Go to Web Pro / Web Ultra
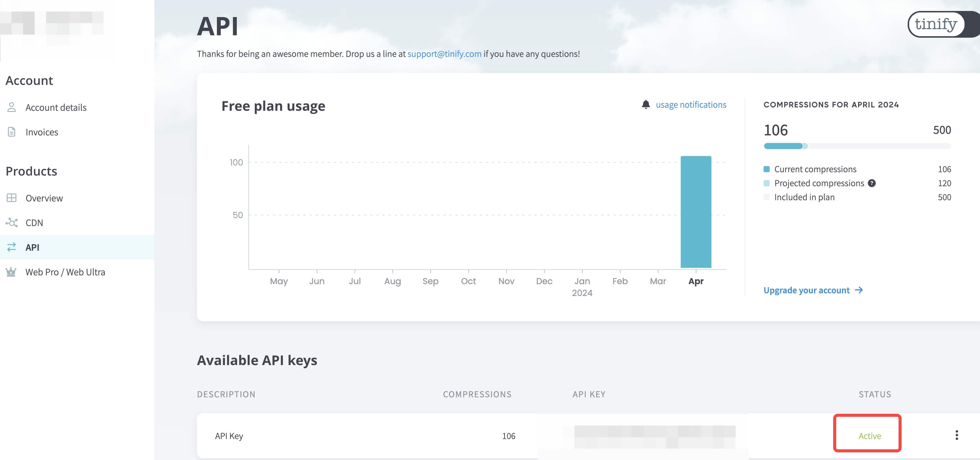Viewport: 980px width, 460px height. click(65, 272)
